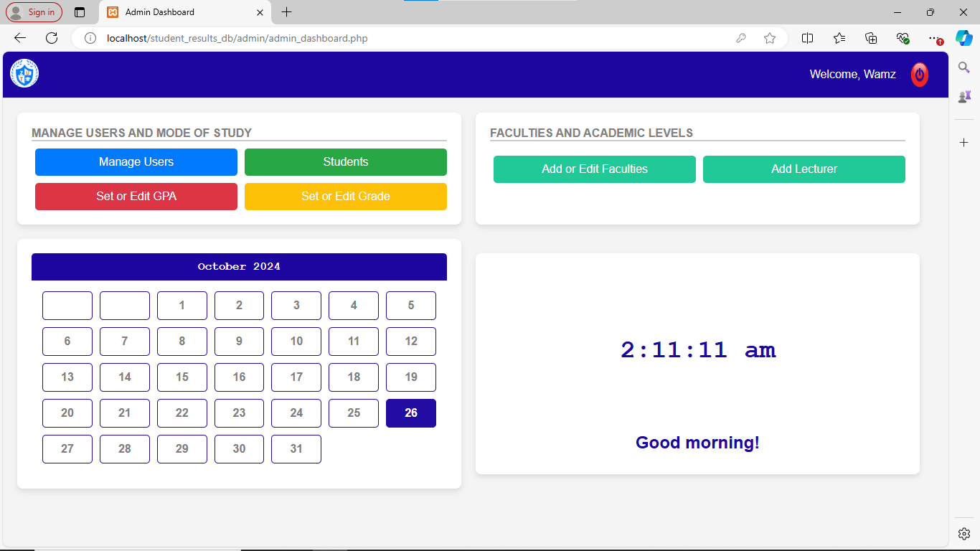Open the browser settings and more menu

click(933, 38)
